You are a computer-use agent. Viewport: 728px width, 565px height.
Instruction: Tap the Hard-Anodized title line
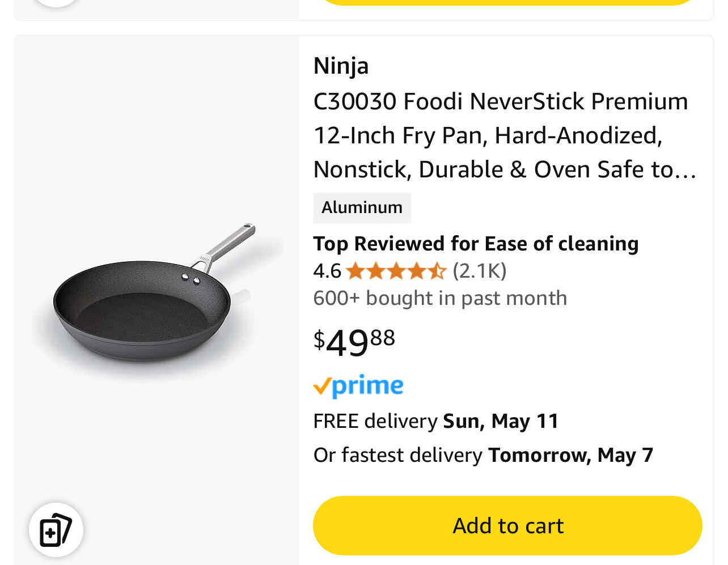pos(488,135)
